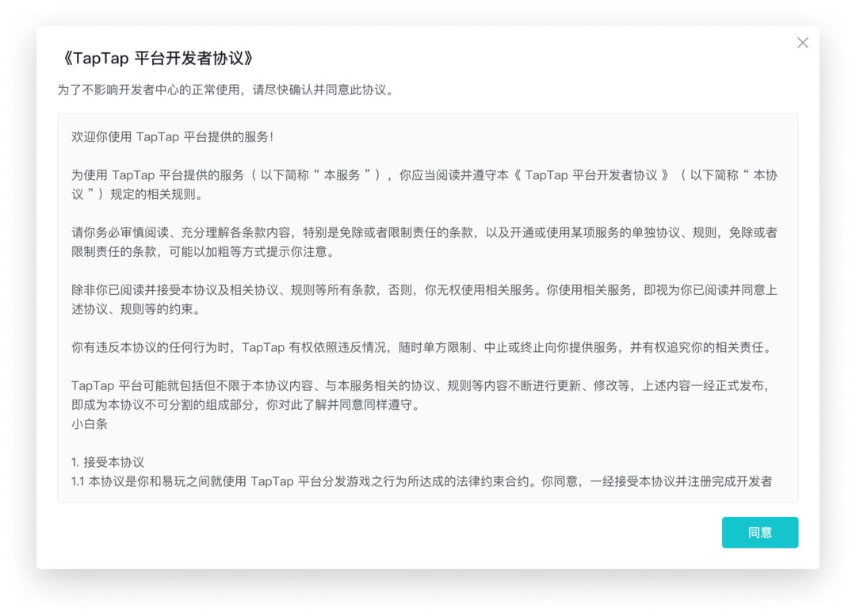
Task: Close the TapTap developer agreement dialog
Action: coord(802,43)
